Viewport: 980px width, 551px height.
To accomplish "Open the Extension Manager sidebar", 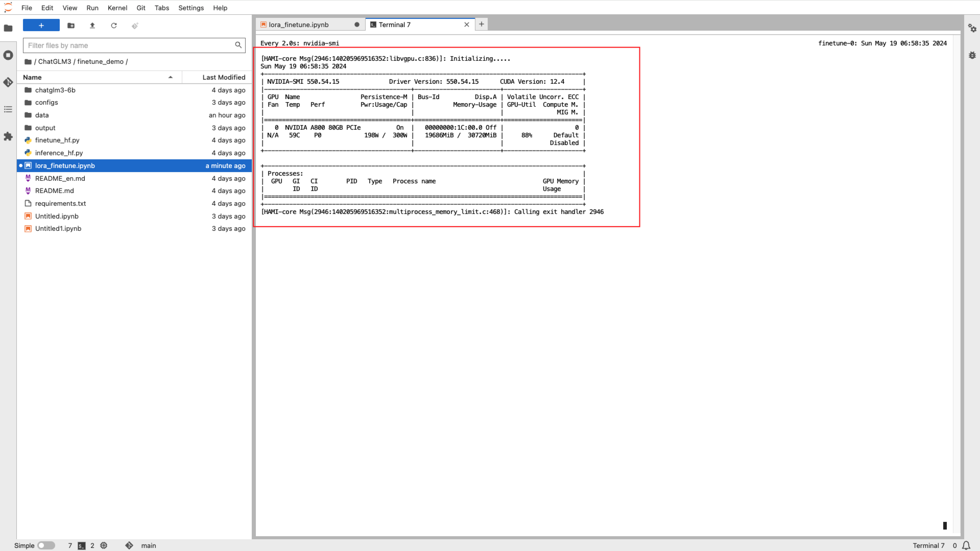I will pyautogui.click(x=8, y=136).
